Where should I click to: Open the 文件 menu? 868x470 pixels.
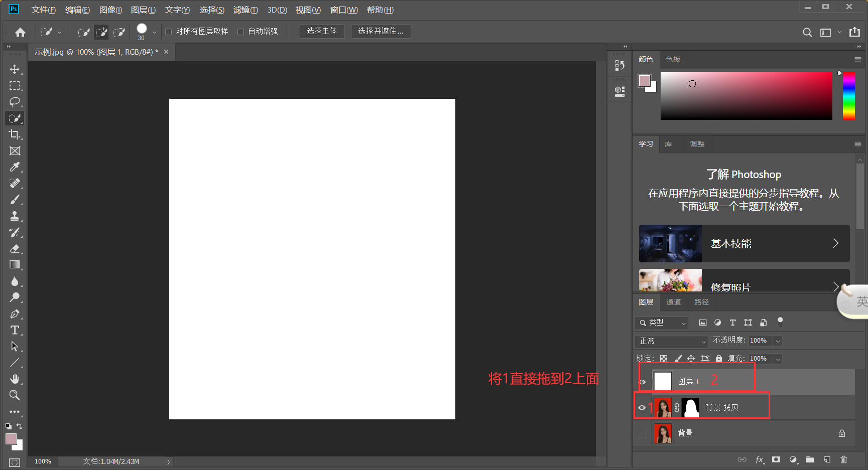(44, 10)
